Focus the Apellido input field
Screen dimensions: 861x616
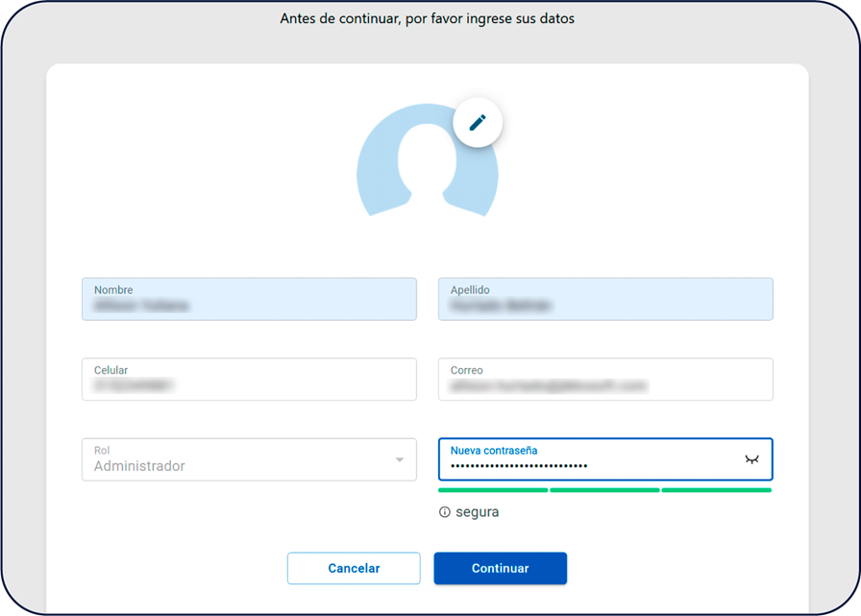pyautogui.click(x=605, y=306)
